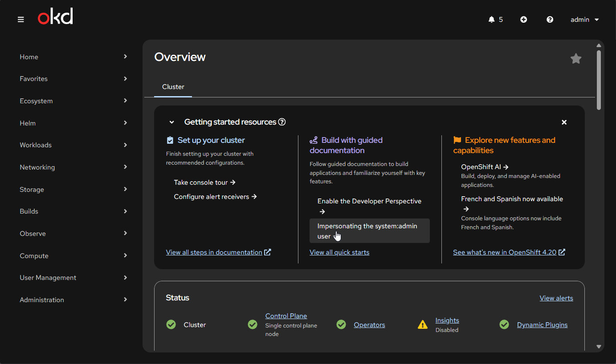Open the help question mark menu
The image size is (616, 364).
550,20
